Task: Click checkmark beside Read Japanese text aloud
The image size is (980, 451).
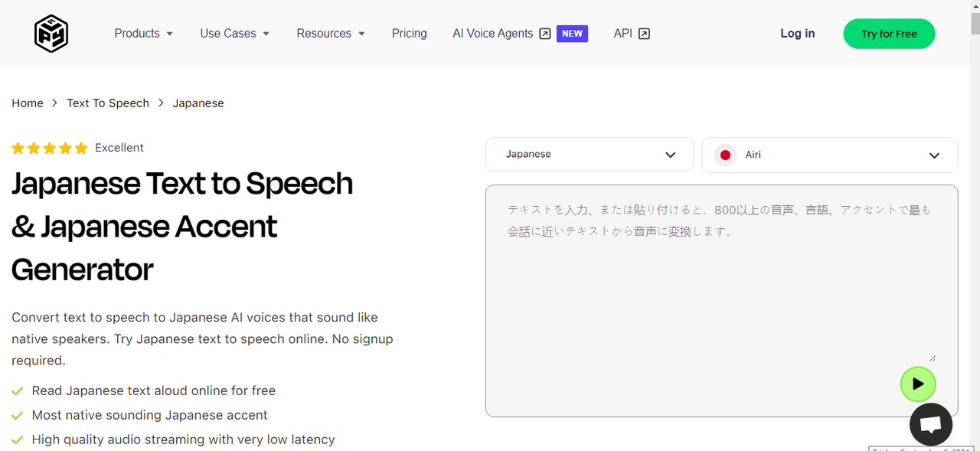Action: tap(18, 391)
